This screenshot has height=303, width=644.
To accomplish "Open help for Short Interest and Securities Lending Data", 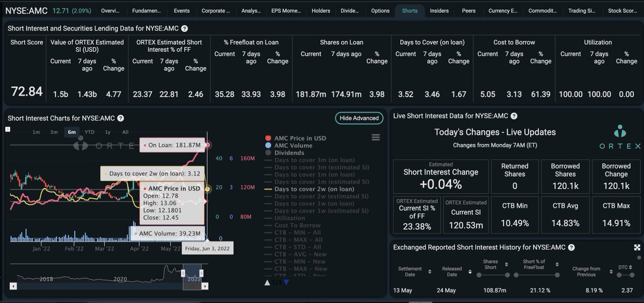I will click(184, 28).
